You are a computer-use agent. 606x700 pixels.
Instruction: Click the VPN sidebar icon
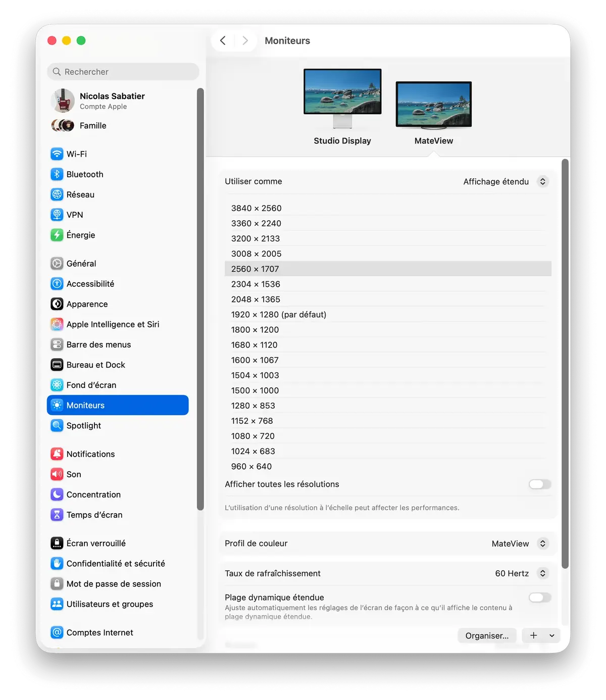click(57, 215)
